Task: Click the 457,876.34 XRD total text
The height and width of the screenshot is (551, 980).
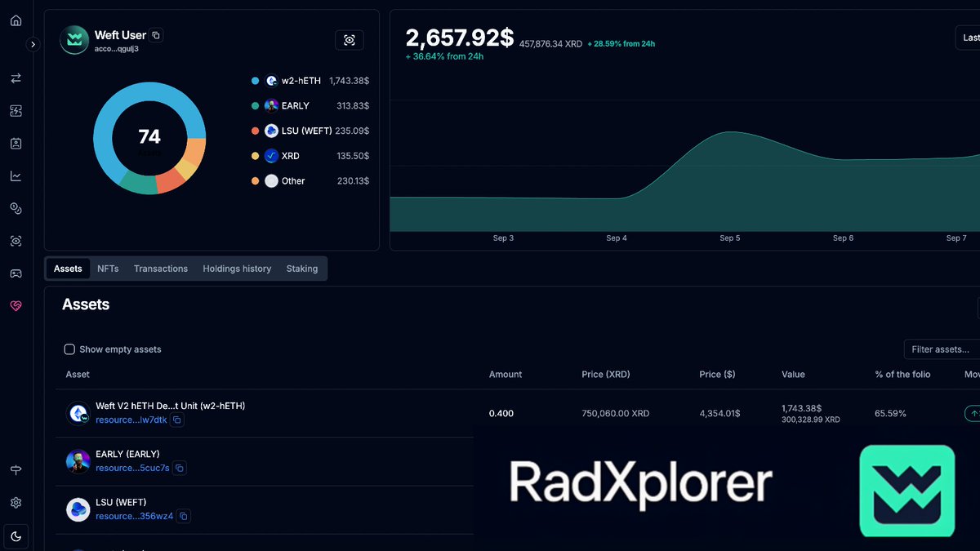Action: pos(550,43)
